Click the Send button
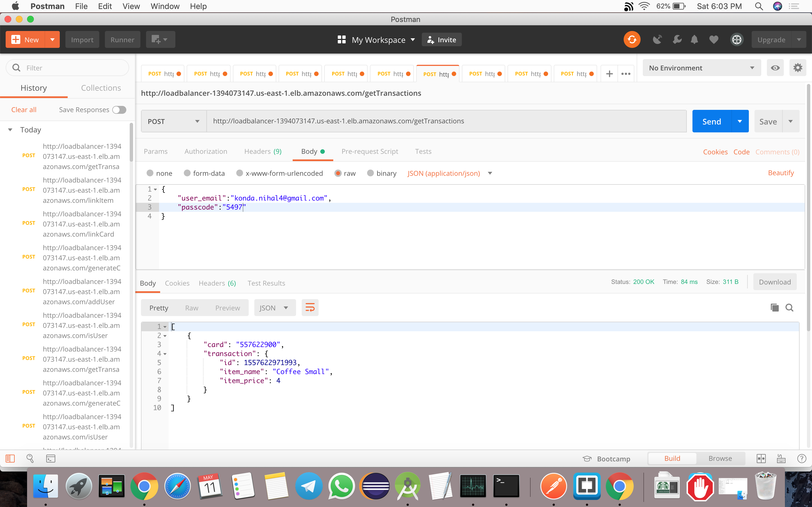 point(712,121)
